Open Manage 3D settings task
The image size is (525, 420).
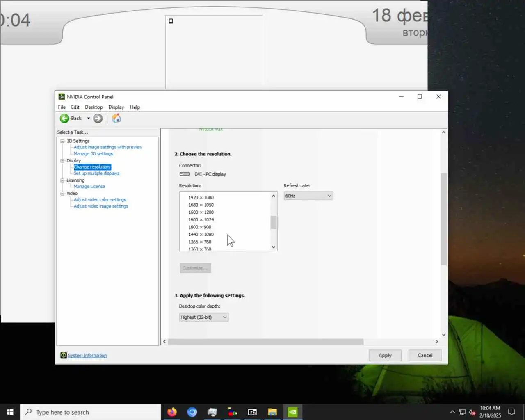(x=93, y=154)
